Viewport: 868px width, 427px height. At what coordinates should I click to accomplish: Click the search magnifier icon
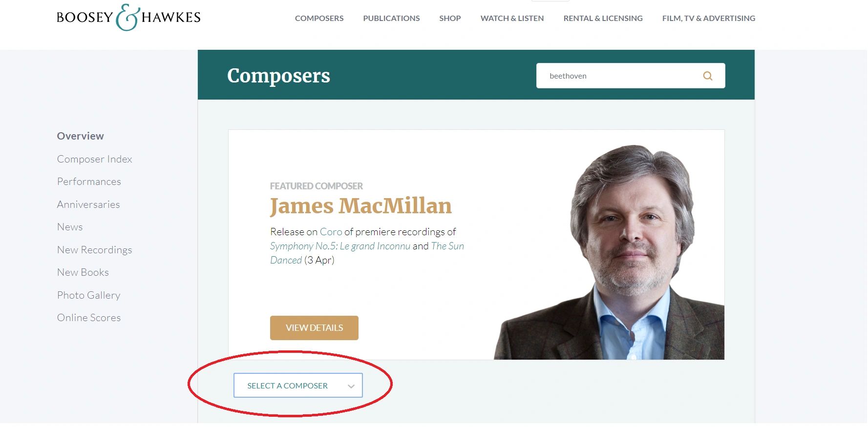point(707,76)
